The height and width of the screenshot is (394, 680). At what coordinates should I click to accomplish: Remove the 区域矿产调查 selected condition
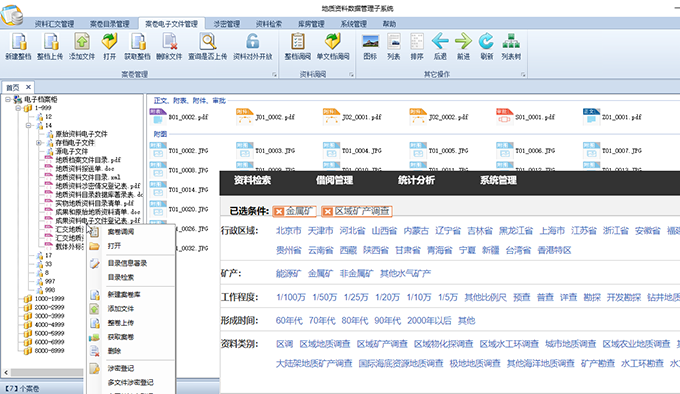pos(327,212)
